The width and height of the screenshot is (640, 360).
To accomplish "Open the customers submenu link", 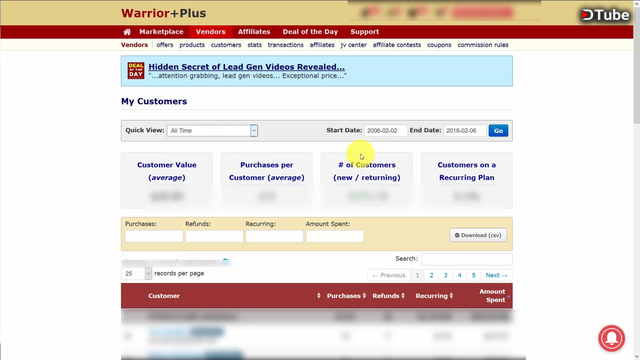I will click(226, 45).
